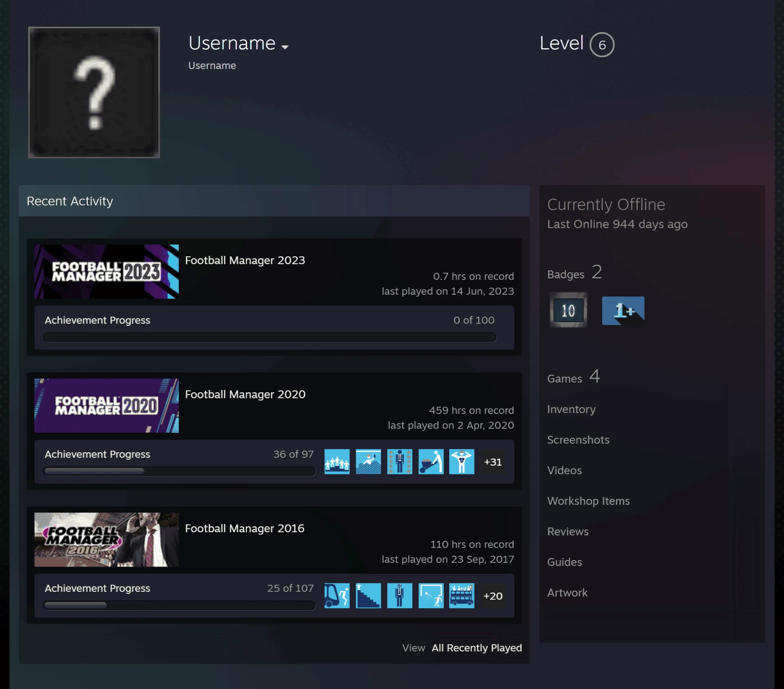Click the Football Manager 2016 title link
Screen dimensions: 784x689
click(x=245, y=528)
